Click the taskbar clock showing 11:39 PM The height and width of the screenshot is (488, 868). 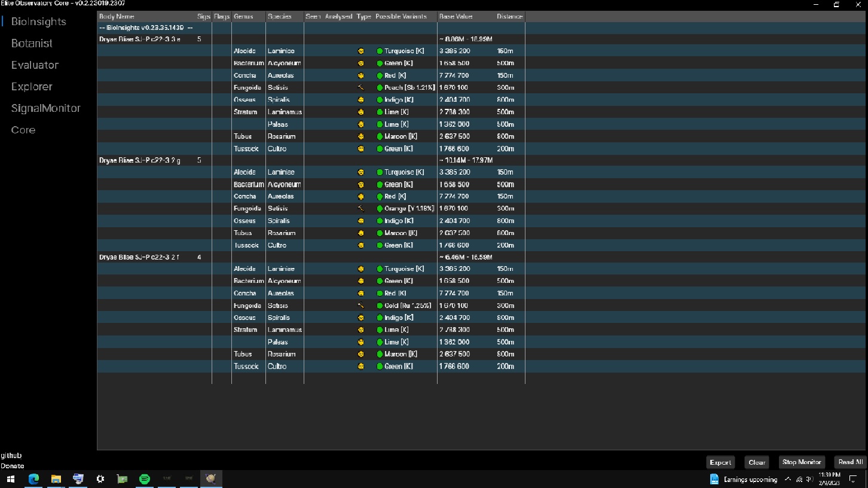click(x=829, y=478)
